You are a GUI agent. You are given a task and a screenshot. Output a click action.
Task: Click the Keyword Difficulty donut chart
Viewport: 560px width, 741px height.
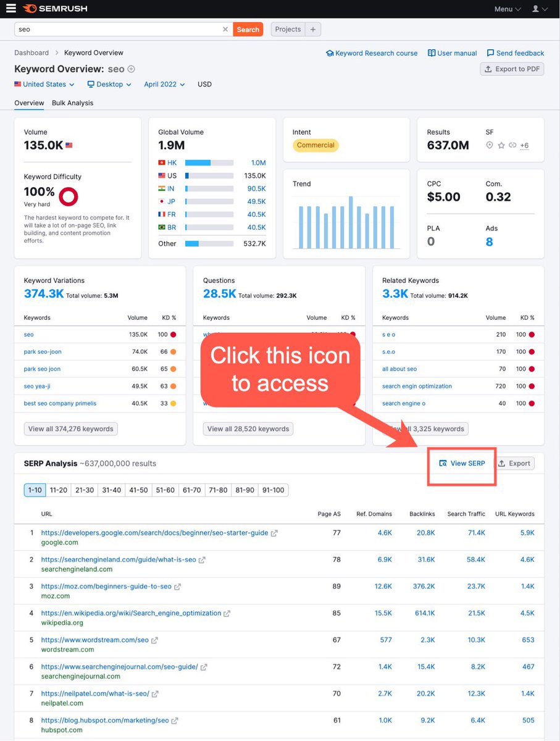[x=68, y=196]
